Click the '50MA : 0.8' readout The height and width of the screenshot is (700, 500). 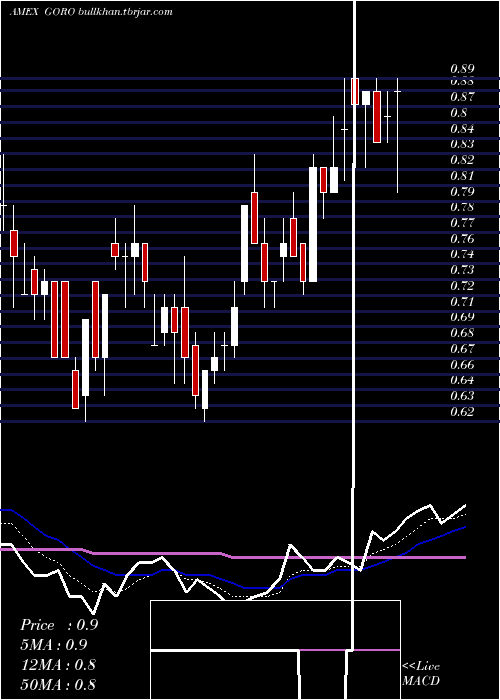pos(58,684)
